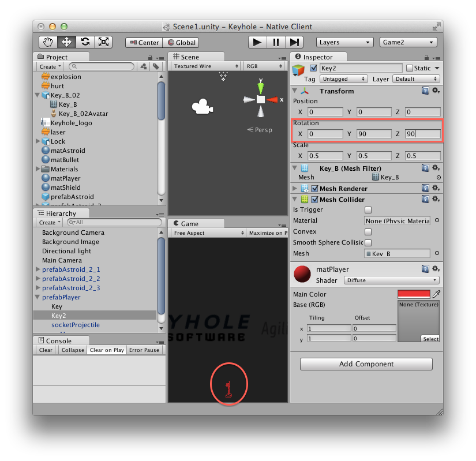Click the Add Component button
This screenshot has width=476, height=461.
[366, 364]
